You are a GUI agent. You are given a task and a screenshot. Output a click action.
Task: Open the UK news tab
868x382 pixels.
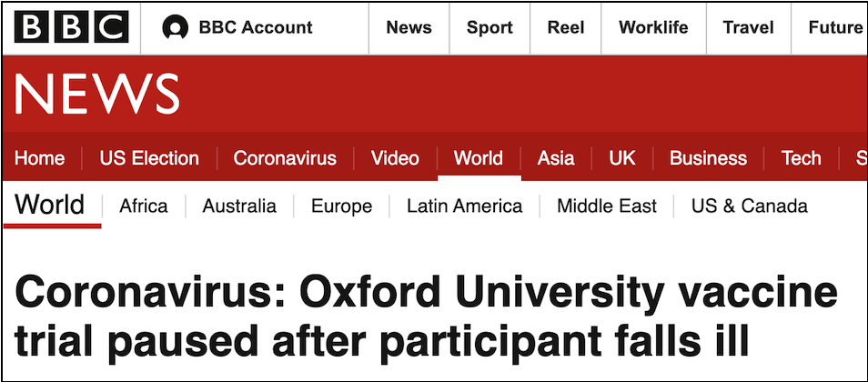pos(622,158)
